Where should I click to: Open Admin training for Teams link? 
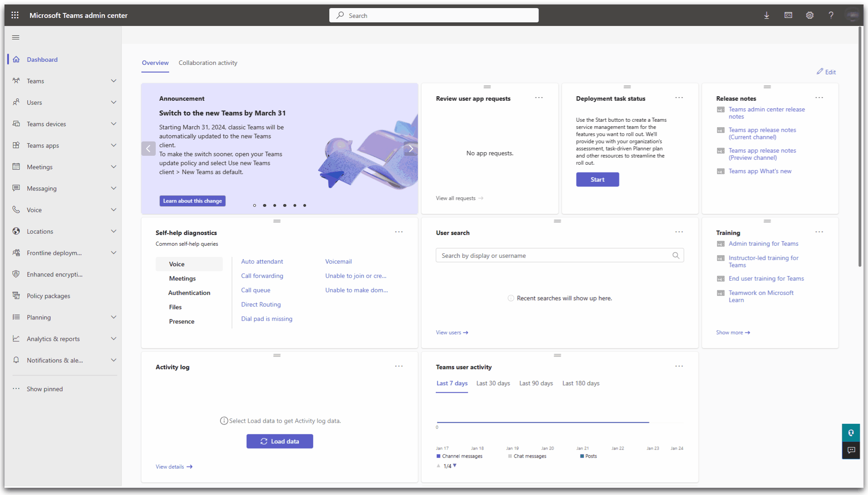763,244
